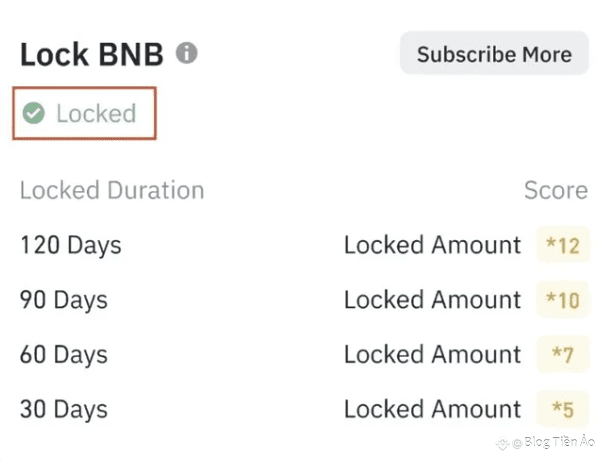Click Locked Amount in the 90 Days row
The image size is (603, 460).
(432, 300)
